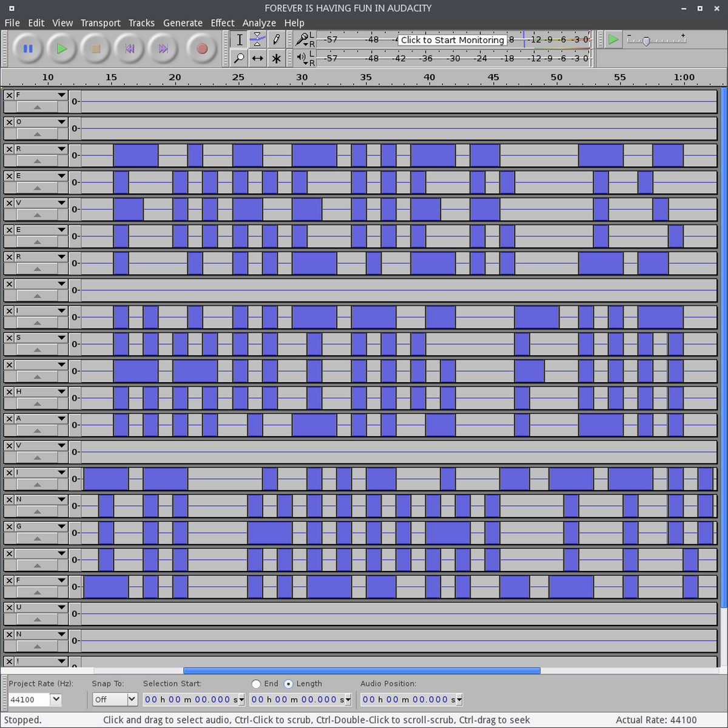Image resolution: width=728 pixels, height=728 pixels.
Task: Click the Record button
Action: point(202,49)
